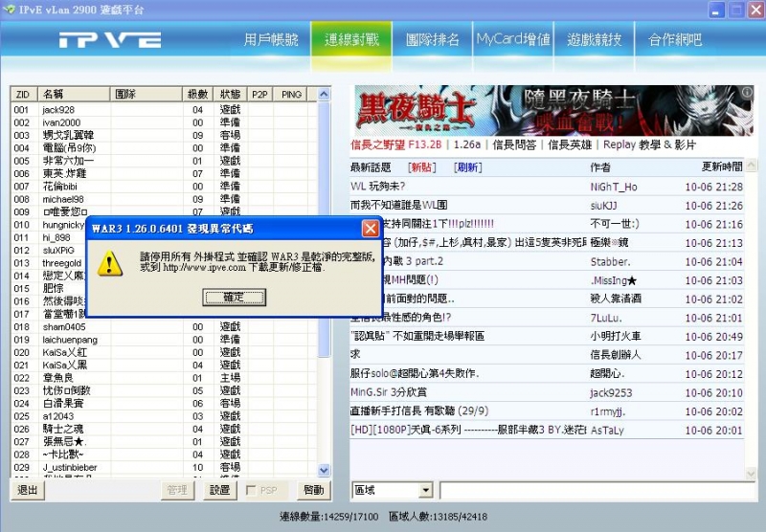Click the 連線數量 status text
766x532 pixels.
click(x=328, y=517)
